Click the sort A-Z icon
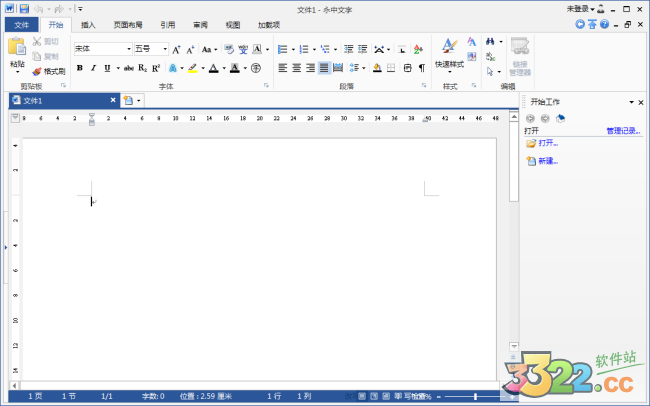650x406 pixels. (418, 49)
